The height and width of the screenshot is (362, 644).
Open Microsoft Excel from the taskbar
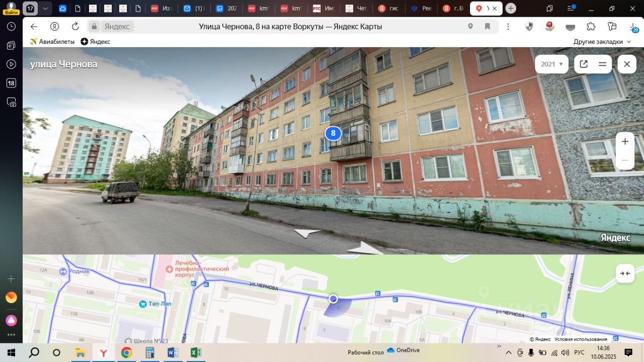(x=196, y=352)
